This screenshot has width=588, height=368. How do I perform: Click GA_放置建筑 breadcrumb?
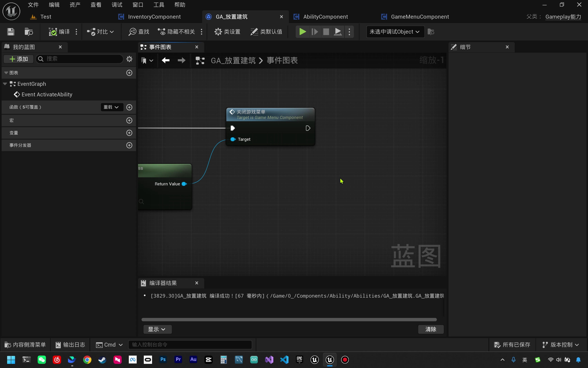point(233,60)
